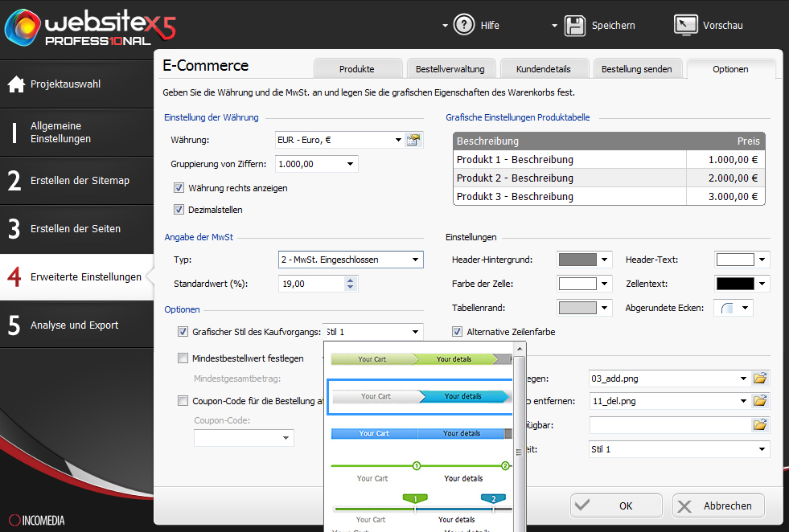This screenshot has height=532, width=789.
Task: Open Projektauswahl in sidebar
Action: coord(76,84)
